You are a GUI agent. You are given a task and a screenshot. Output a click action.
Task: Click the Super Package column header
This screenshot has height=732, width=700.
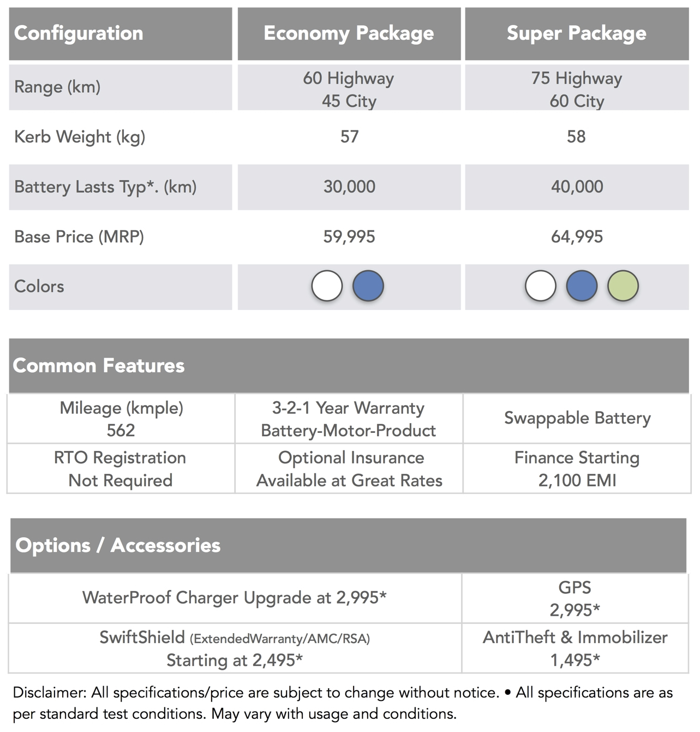(577, 33)
